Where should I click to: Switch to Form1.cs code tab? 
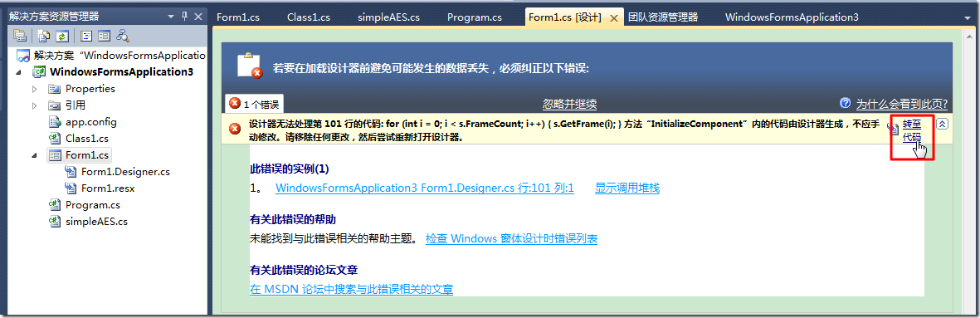pyautogui.click(x=237, y=17)
